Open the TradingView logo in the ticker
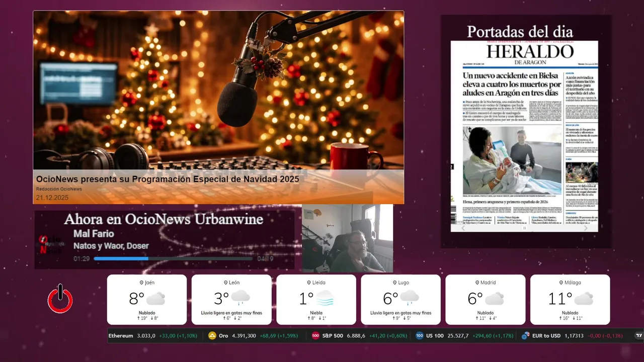Image resolution: width=644 pixels, height=362 pixels. pyautogui.click(x=639, y=335)
